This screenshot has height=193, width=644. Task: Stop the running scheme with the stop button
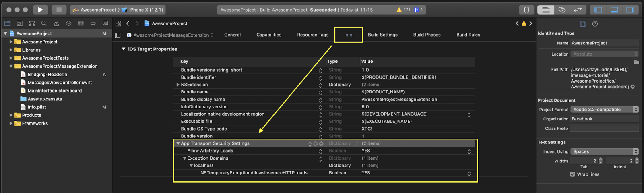pos(59,10)
